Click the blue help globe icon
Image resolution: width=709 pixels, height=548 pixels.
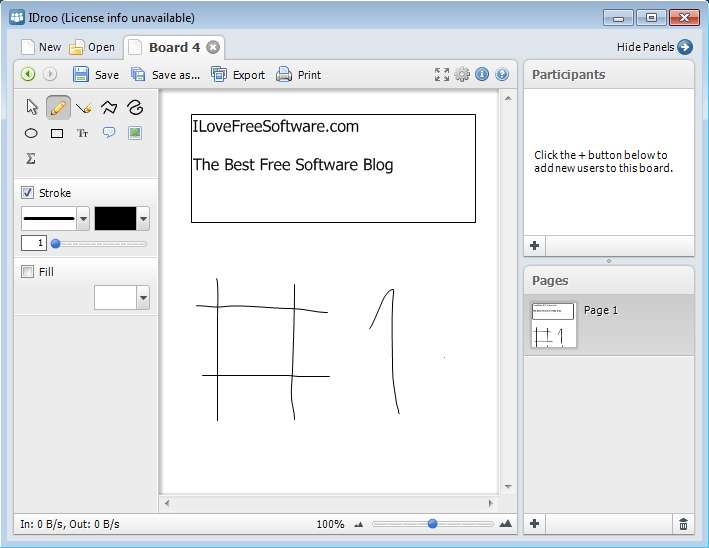pyautogui.click(x=502, y=74)
